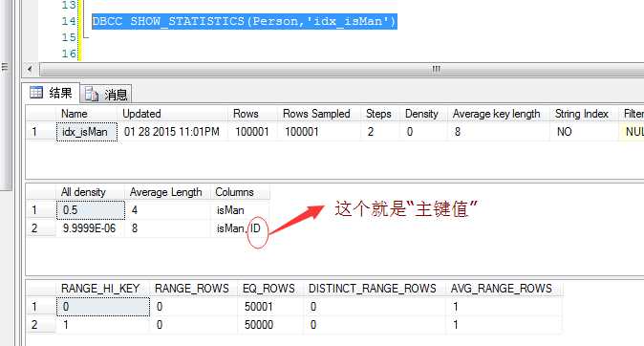644x346 pixels.
Task: Click the Updated column header
Action: tap(173, 114)
